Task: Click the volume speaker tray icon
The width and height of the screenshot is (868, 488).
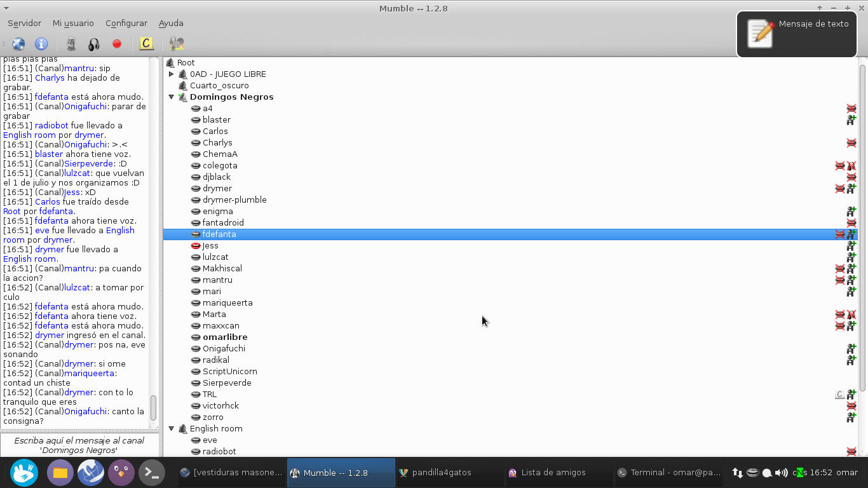Action: (x=781, y=473)
